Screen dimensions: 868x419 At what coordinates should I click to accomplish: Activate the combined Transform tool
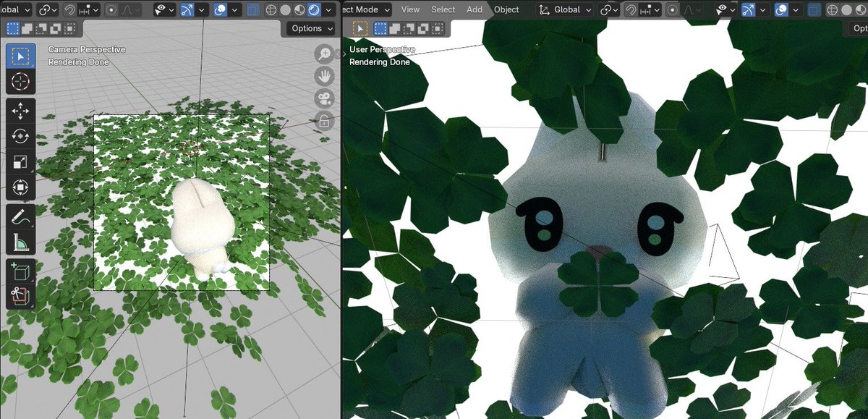click(20, 187)
